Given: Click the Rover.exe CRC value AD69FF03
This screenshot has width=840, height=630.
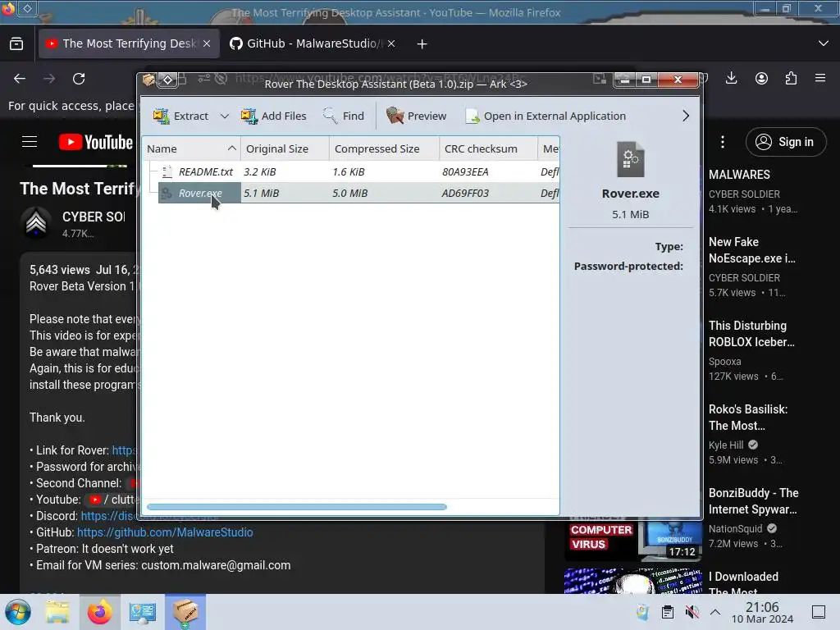Looking at the screenshot, I should 466,194.
